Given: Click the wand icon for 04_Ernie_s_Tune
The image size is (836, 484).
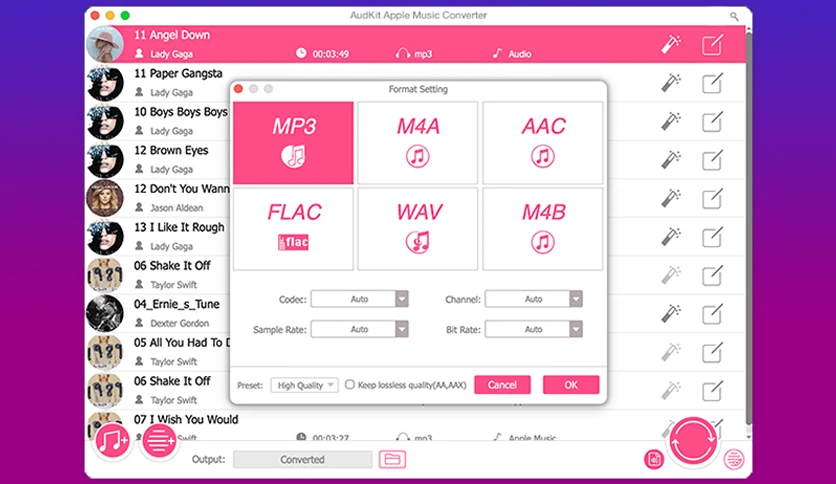Looking at the screenshot, I should tap(671, 314).
